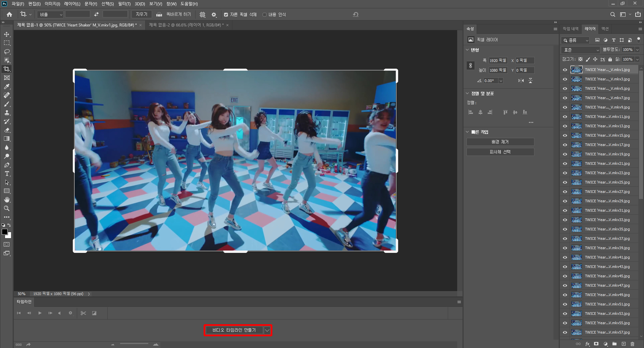This screenshot has width=644, height=348.
Task: Select the Eraser tool
Action: pyautogui.click(x=7, y=130)
